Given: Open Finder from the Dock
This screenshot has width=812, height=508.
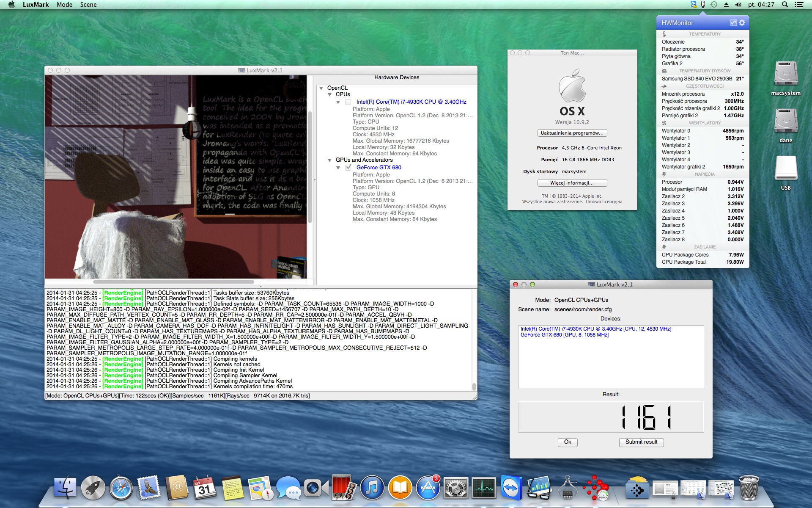Looking at the screenshot, I should (65, 488).
